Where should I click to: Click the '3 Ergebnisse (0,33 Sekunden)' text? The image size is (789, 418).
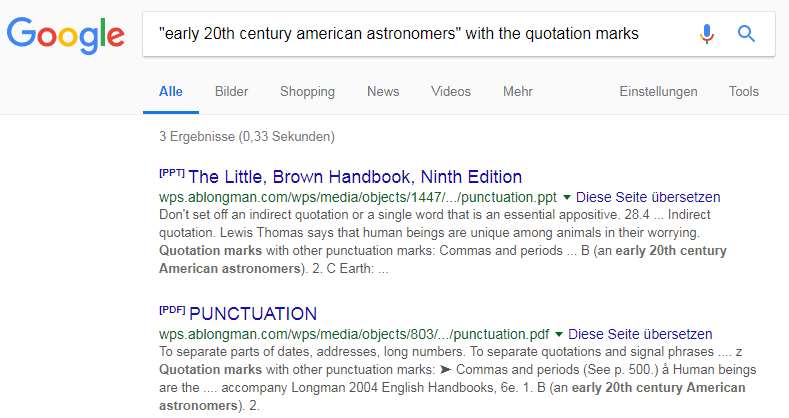247,137
